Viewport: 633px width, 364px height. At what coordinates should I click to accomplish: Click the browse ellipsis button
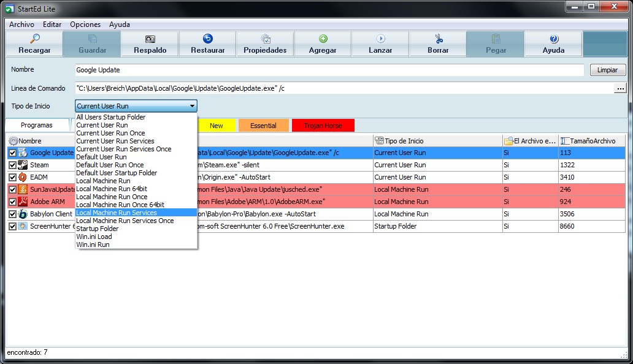click(621, 88)
